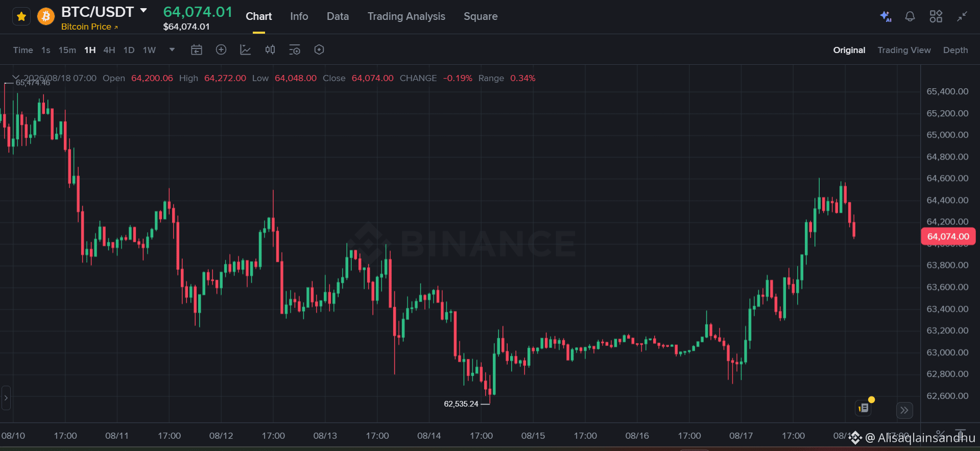The width and height of the screenshot is (980, 451).
Task: Open chart display settings list icon
Action: [295, 49]
